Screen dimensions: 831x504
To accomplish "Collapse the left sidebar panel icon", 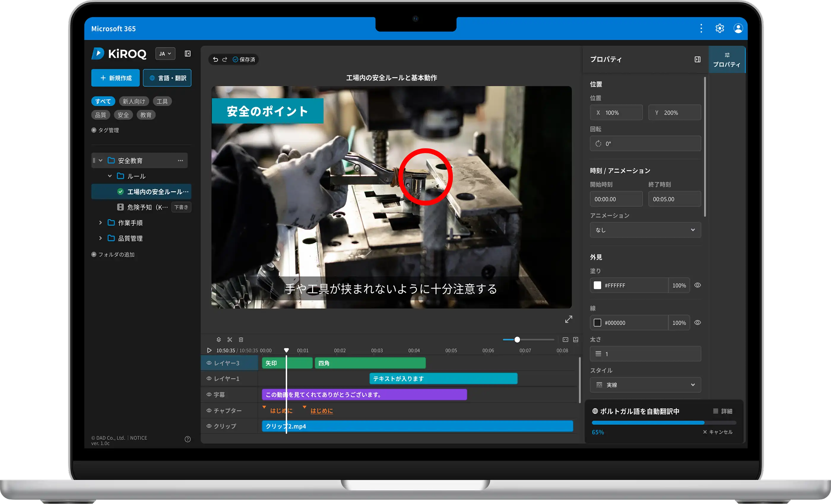I will pos(188,54).
